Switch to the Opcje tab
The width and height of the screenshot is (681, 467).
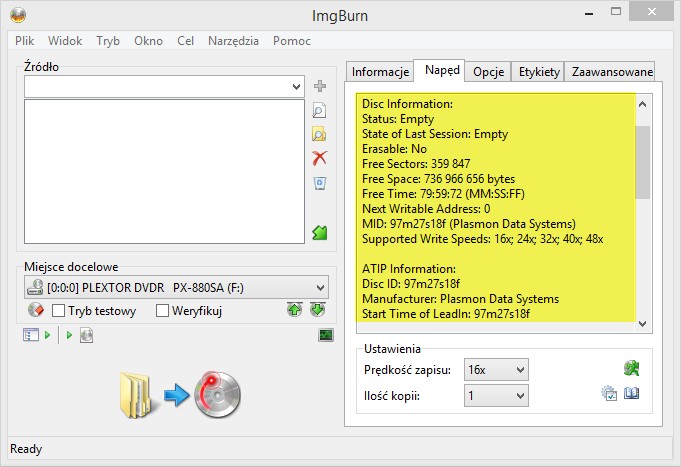489,72
